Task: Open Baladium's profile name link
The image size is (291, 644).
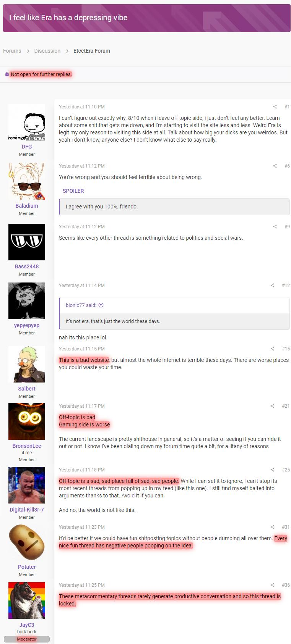Action: (x=27, y=206)
